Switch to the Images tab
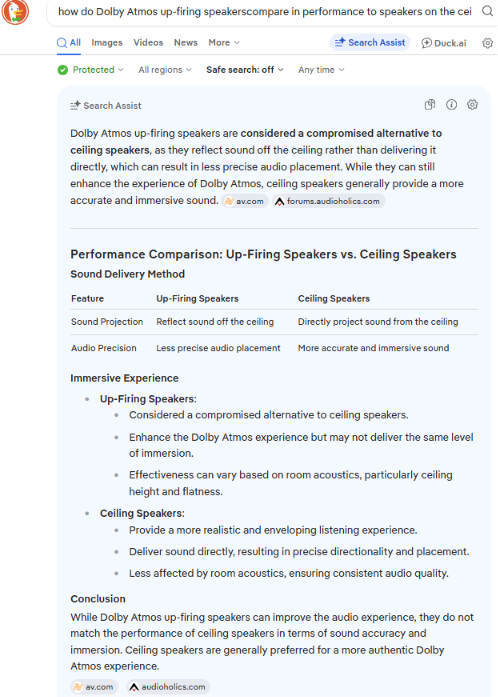 [107, 43]
